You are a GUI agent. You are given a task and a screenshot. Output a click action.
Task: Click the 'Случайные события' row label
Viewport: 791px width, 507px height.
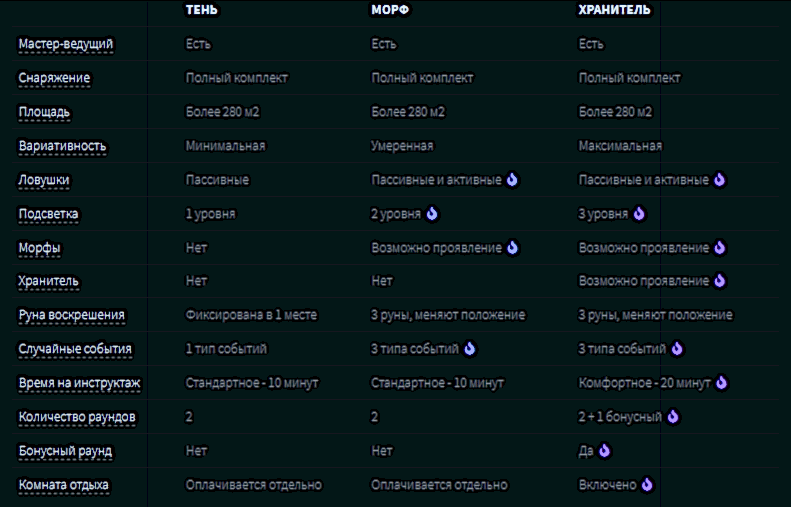coord(75,349)
